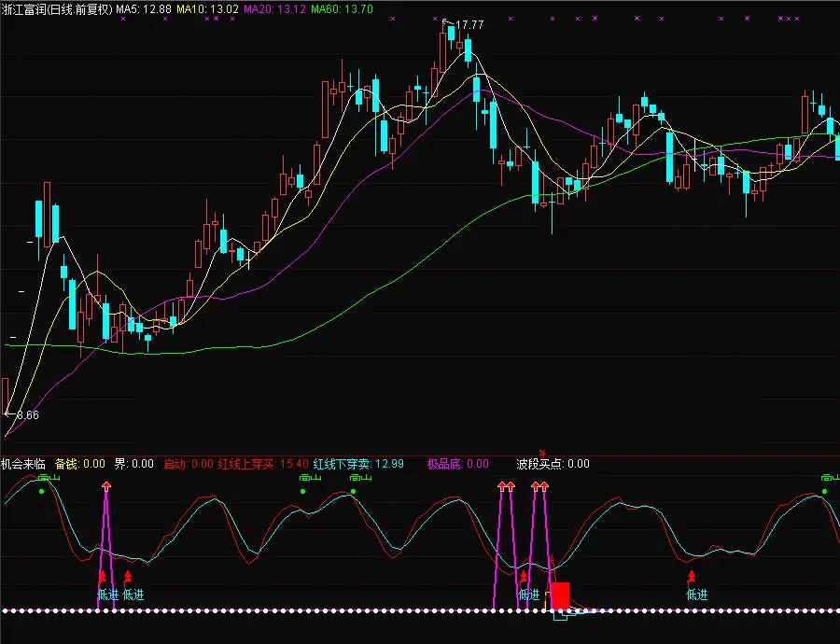Click the 17.77 high price marker
Screen dimensions: 840x644
[x=469, y=25]
